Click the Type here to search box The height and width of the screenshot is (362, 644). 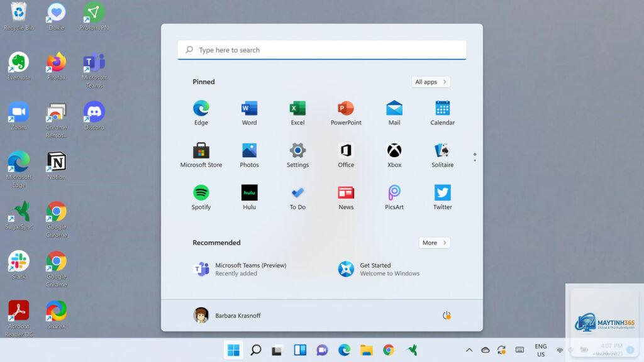pyautogui.click(x=321, y=50)
